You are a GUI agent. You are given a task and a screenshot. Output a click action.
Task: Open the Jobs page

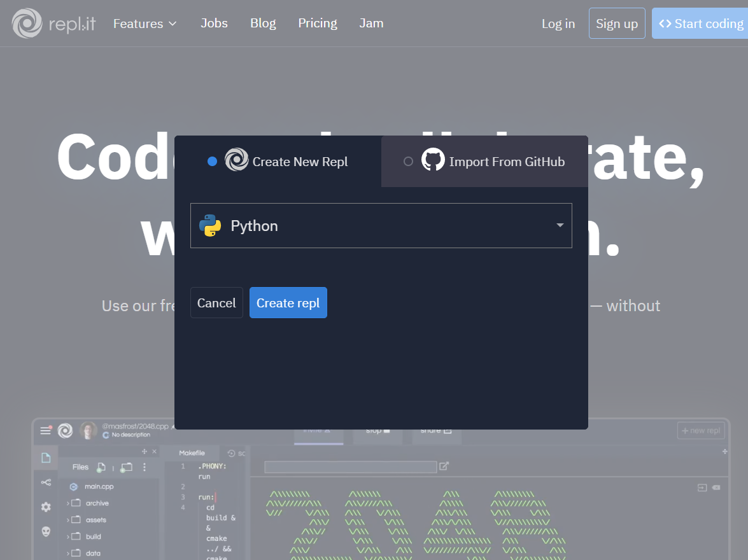pos(214,24)
